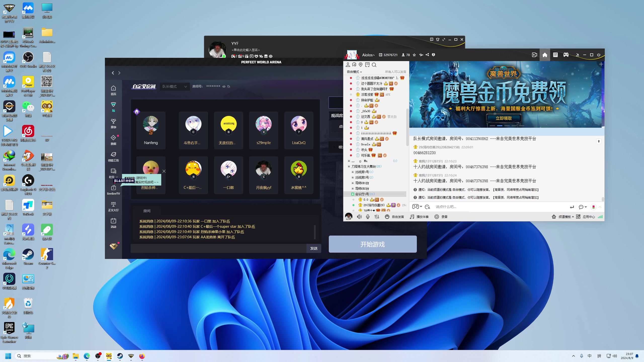Focus the arena room chat input field
This screenshot has width=644, height=362.
coord(218,248)
